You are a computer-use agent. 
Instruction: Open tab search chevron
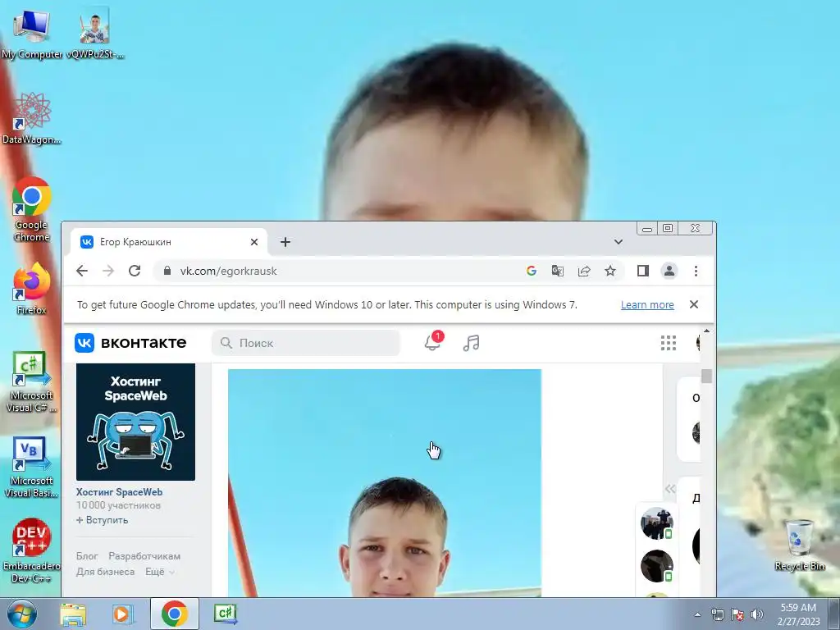(x=619, y=242)
